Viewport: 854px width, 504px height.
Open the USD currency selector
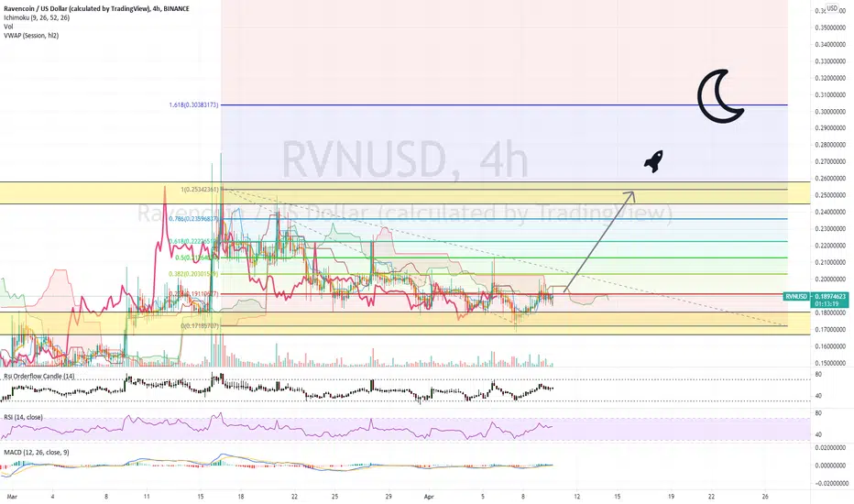832,8
